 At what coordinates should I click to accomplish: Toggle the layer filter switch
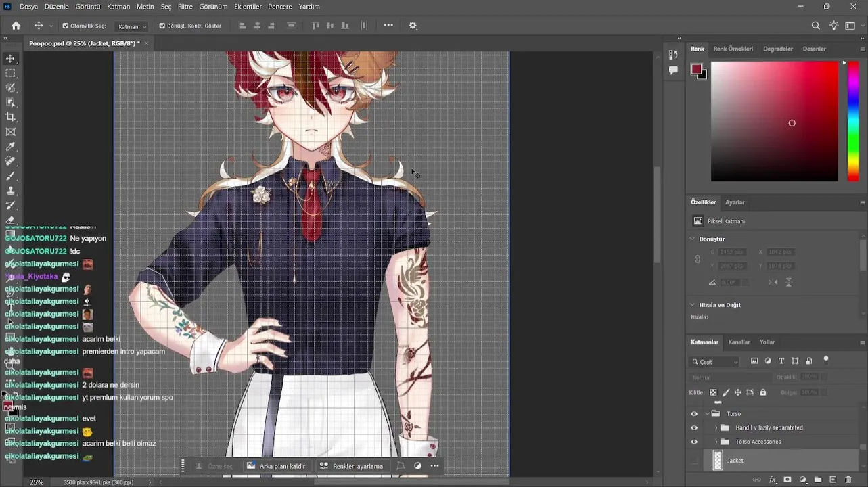pyautogui.click(x=825, y=360)
